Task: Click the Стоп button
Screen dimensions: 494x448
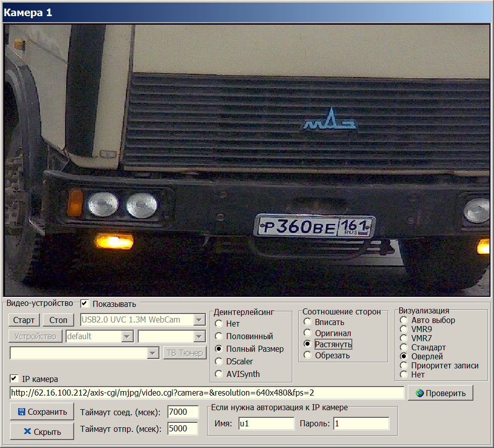Action: click(x=58, y=320)
